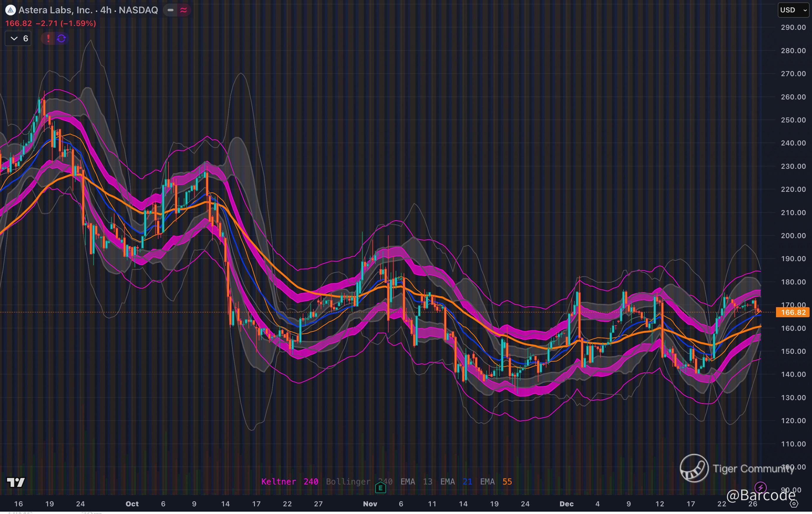This screenshot has width=812, height=514.
Task: Expand the indicators legend showing 6
Action: click(19, 38)
